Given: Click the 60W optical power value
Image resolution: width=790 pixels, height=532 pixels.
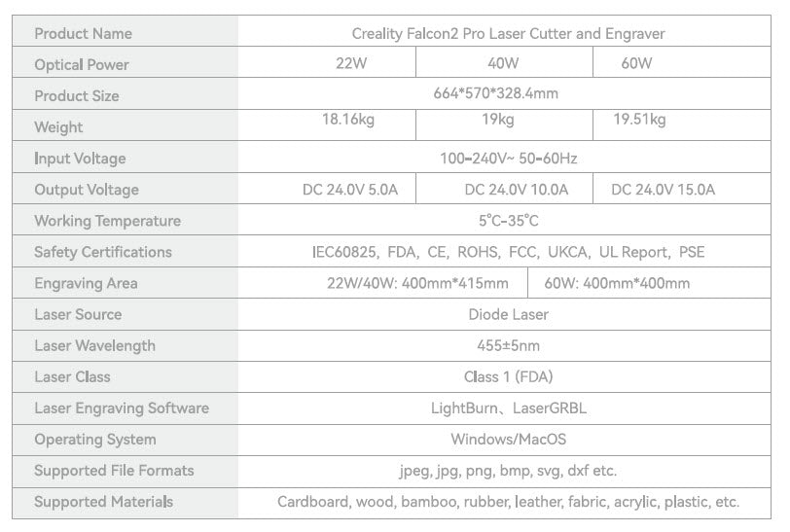Looking at the screenshot, I should (635, 64).
